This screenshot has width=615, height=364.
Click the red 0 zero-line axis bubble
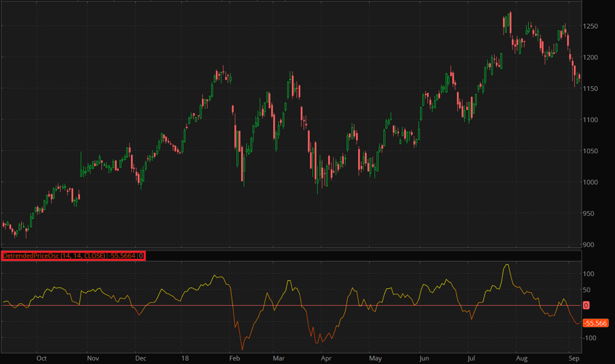pyautogui.click(x=586, y=305)
